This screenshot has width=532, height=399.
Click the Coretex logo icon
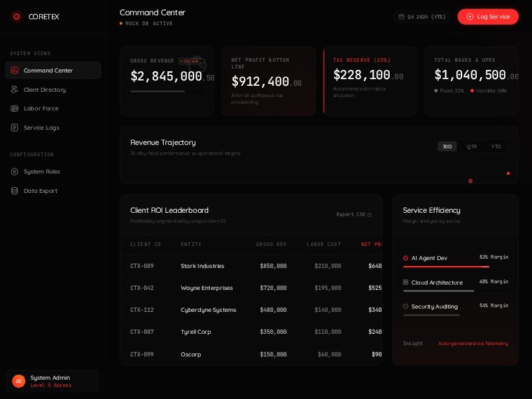tap(17, 17)
